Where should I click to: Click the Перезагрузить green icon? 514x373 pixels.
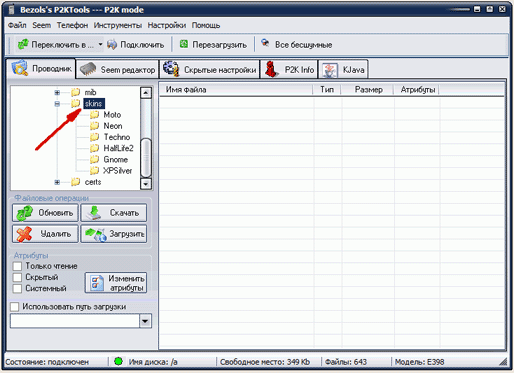click(x=184, y=44)
